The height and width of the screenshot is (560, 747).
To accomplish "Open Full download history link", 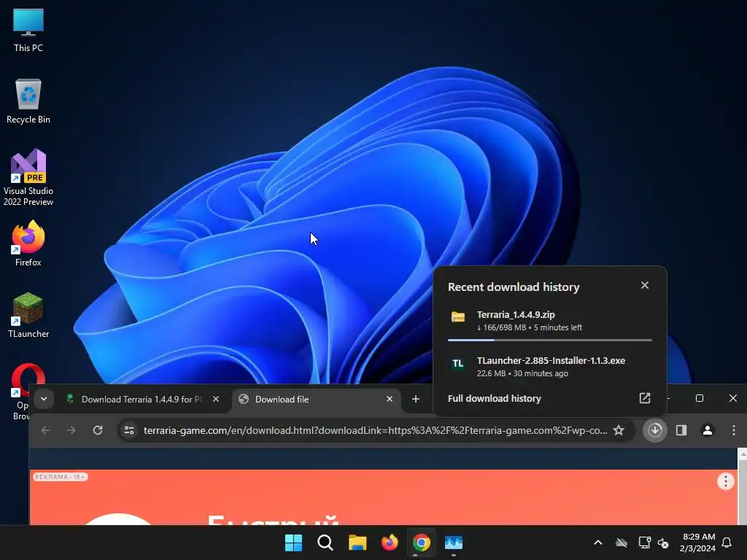I will pos(494,399).
